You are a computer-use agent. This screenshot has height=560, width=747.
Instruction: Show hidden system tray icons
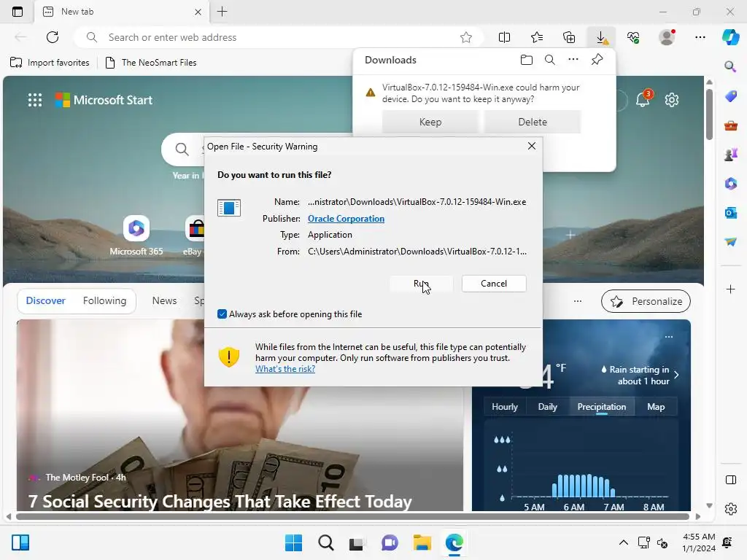tap(623, 542)
